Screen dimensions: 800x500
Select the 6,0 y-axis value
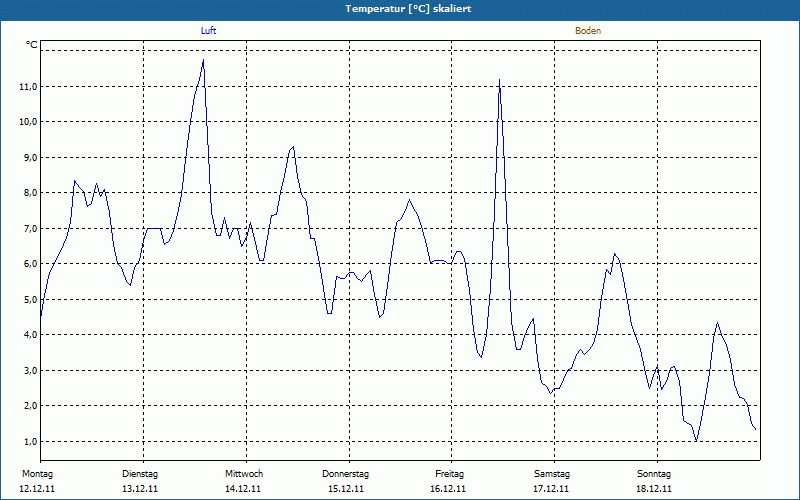click(x=30, y=264)
